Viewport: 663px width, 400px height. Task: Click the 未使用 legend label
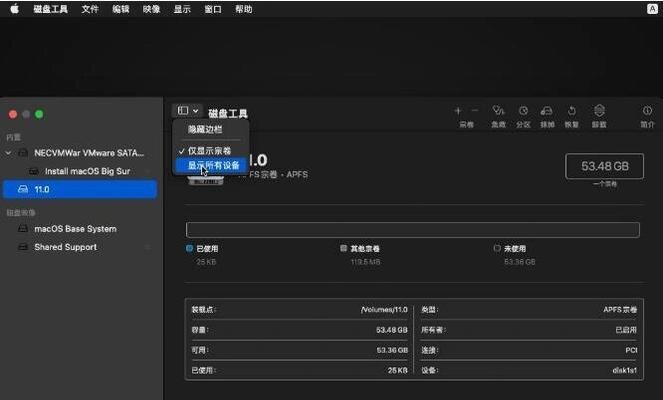(515, 249)
